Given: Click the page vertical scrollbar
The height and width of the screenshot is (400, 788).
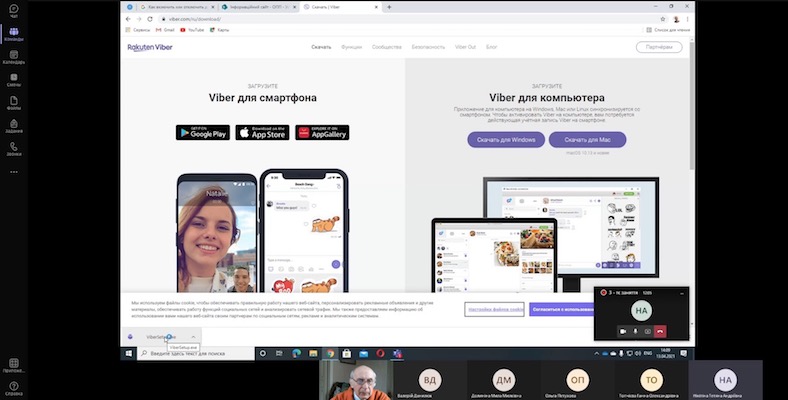Looking at the screenshot, I should point(692,106).
